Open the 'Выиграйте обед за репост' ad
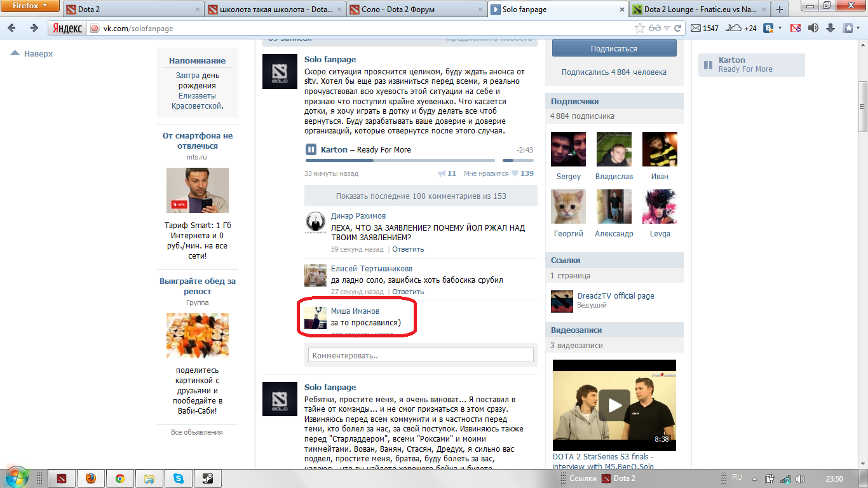Viewport: 868px width, 488px height. pos(198,286)
